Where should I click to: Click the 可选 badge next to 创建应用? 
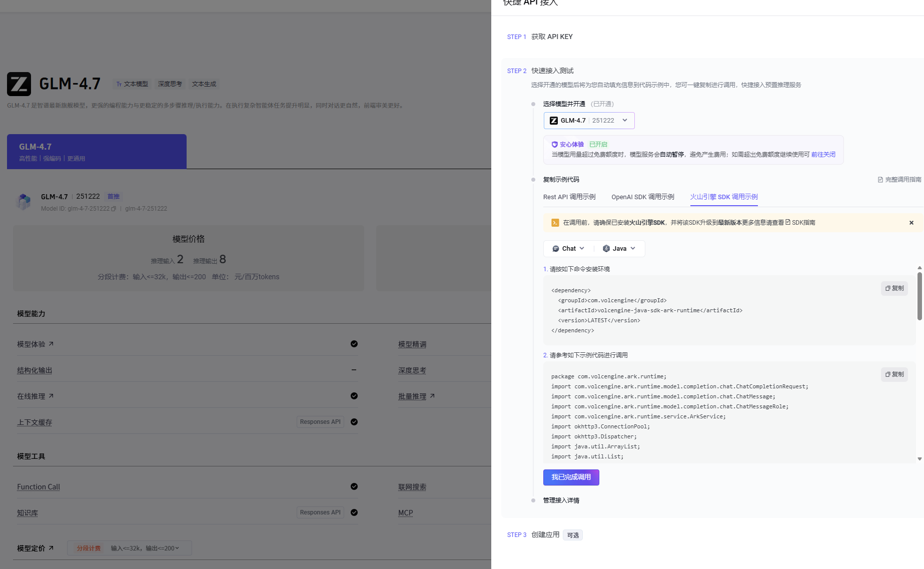(x=573, y=535)
